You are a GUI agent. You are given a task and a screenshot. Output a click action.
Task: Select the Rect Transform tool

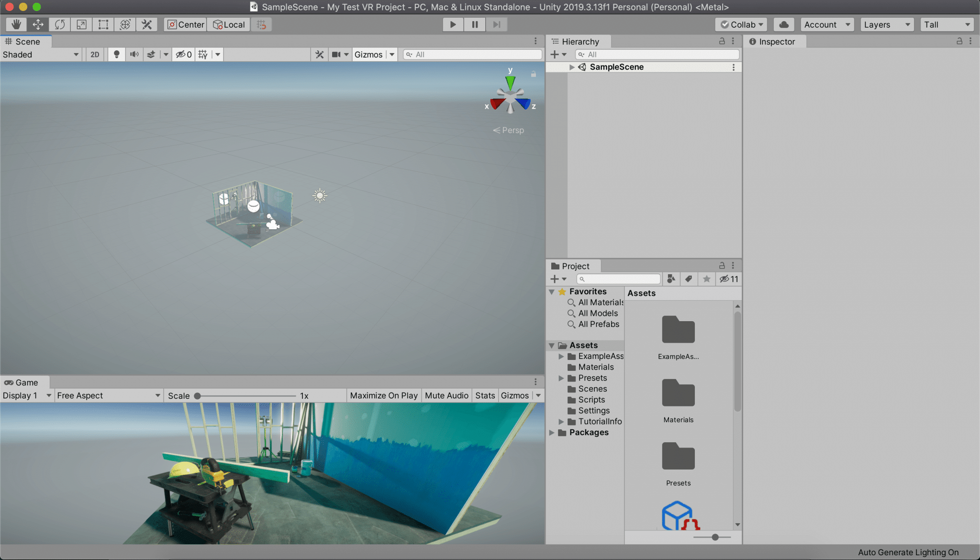click(x=102, y=24)
